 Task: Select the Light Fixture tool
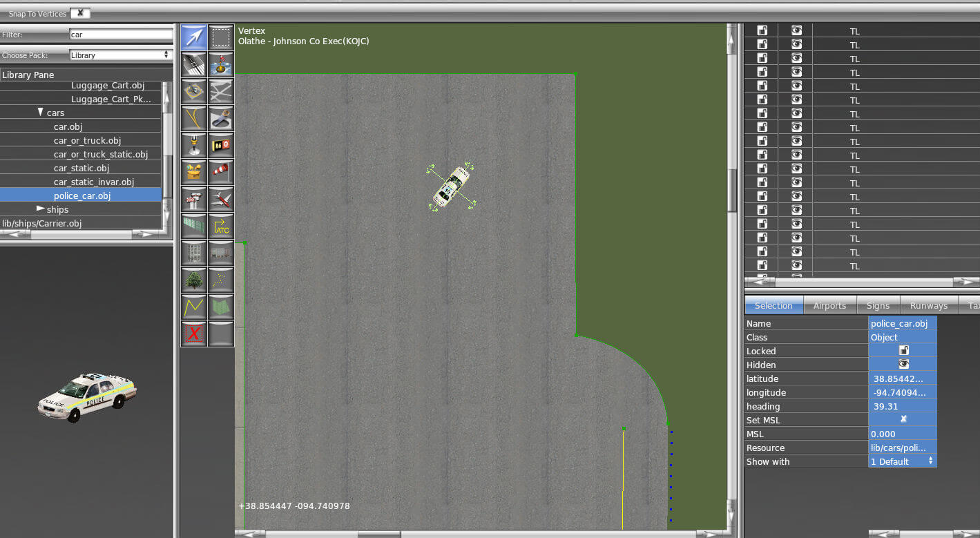pyautogui.click(x=193, y=145)
